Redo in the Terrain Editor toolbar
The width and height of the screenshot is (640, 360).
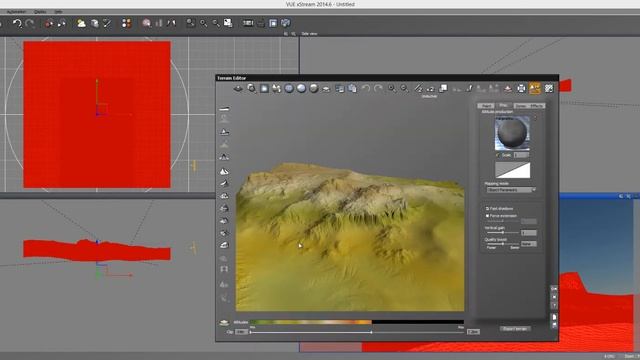[378, 88]
